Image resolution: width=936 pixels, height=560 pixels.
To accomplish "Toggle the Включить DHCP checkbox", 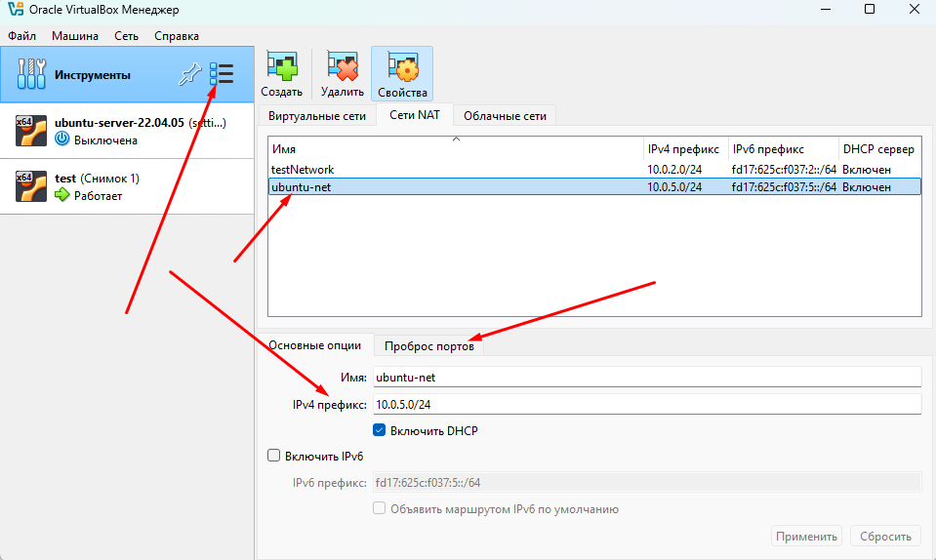I will (379, 430).
